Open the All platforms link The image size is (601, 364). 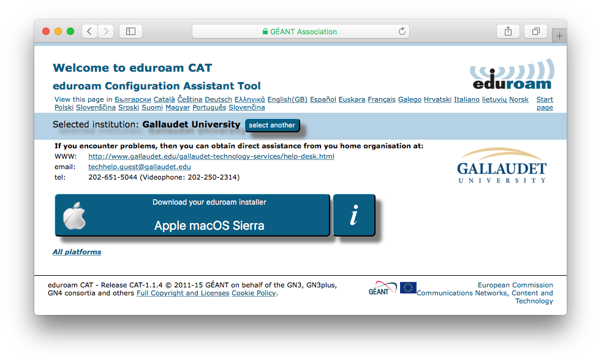coord(77,252)
